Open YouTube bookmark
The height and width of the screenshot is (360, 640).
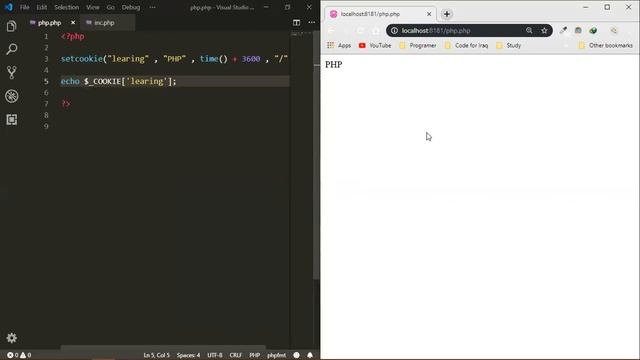tap(375, 45)
